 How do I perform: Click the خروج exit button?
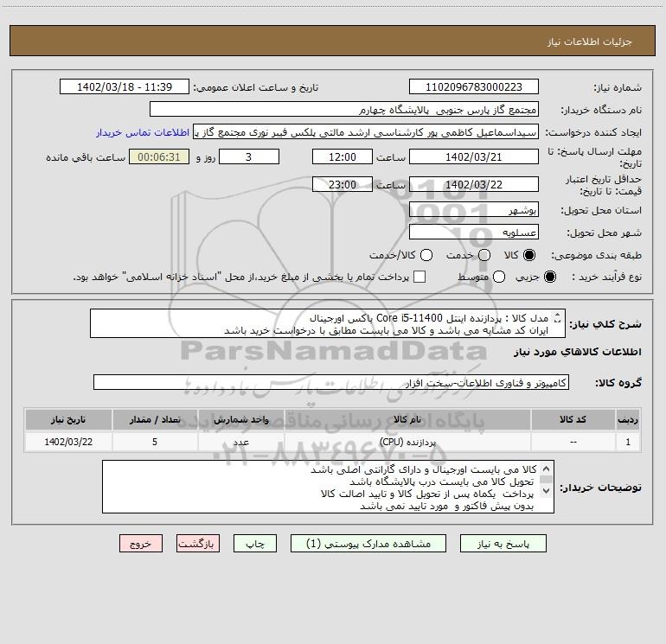click(141, 544)
